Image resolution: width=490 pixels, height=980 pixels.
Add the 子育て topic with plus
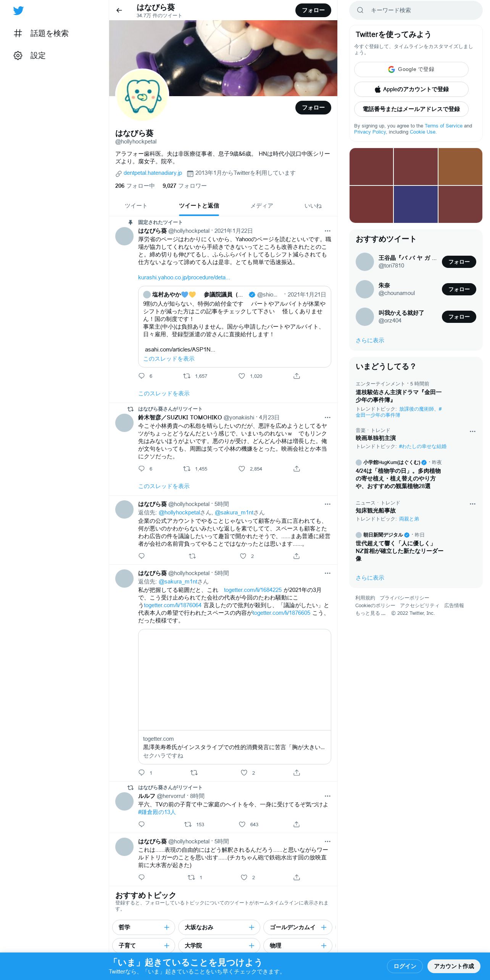[166, 946]
